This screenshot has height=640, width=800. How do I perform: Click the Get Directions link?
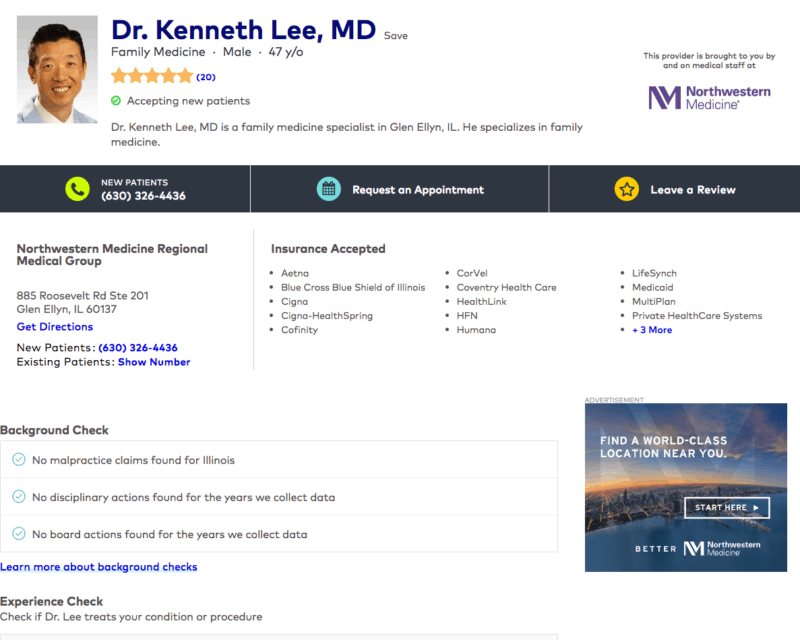(x=55, y=327)
